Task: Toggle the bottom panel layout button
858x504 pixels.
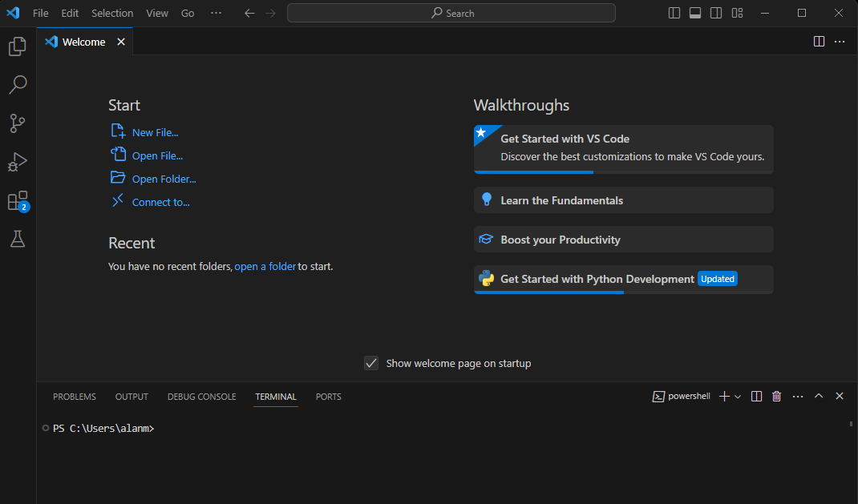Action: pos(695,13)
